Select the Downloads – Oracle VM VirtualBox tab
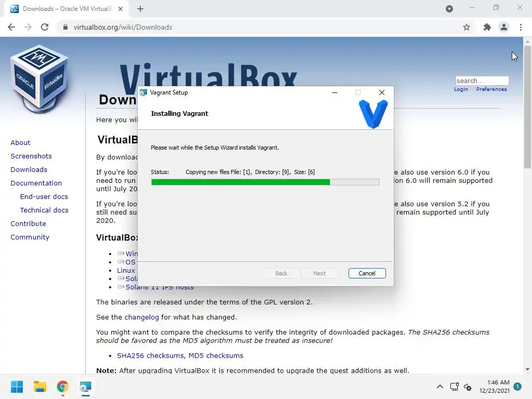Screen dimensions: 532x399 pyautogui.click(x=66, y=9)
